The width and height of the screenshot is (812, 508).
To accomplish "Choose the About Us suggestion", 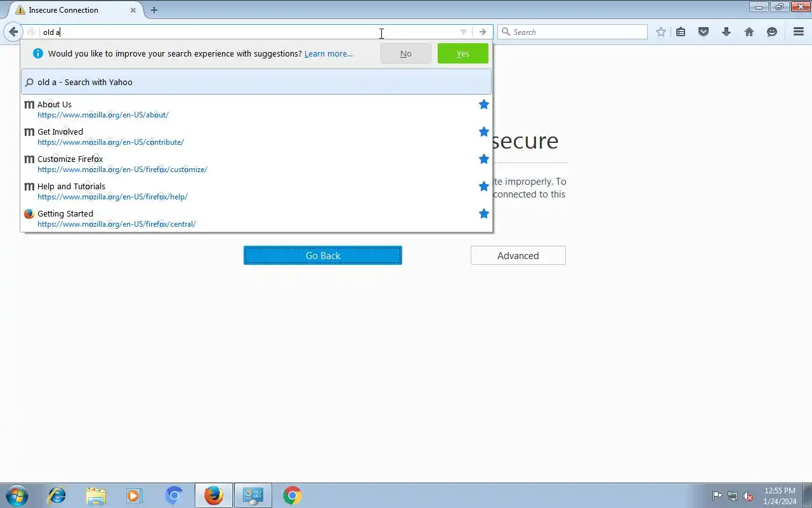I will click(256, 109).
